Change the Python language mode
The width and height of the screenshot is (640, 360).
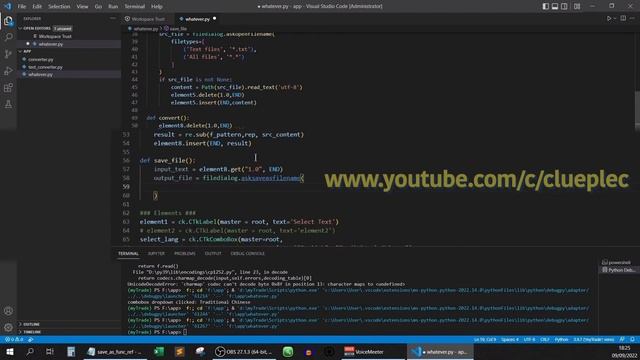click(561, 340)
